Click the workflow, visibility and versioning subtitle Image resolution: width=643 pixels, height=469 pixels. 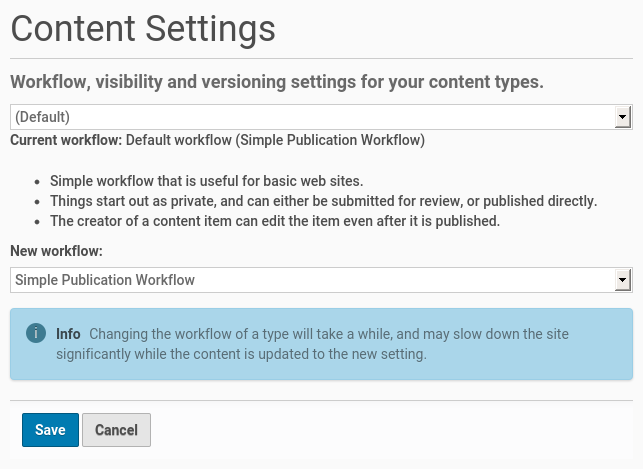[277, 81]
